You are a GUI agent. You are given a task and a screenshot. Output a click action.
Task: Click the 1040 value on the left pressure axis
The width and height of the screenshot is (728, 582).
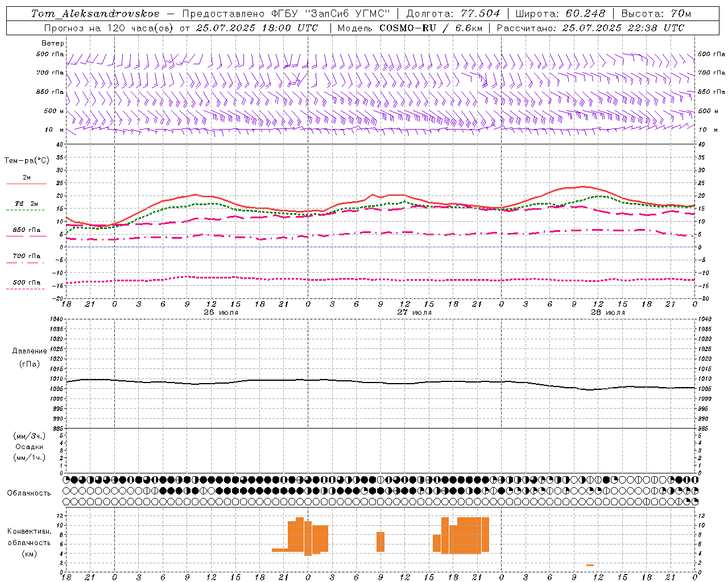[57, 319]
